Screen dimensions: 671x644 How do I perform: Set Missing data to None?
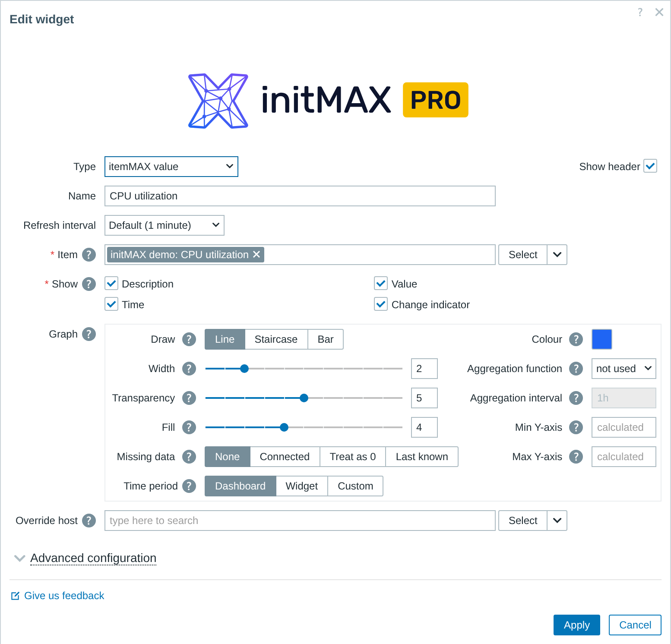(228, 457)
